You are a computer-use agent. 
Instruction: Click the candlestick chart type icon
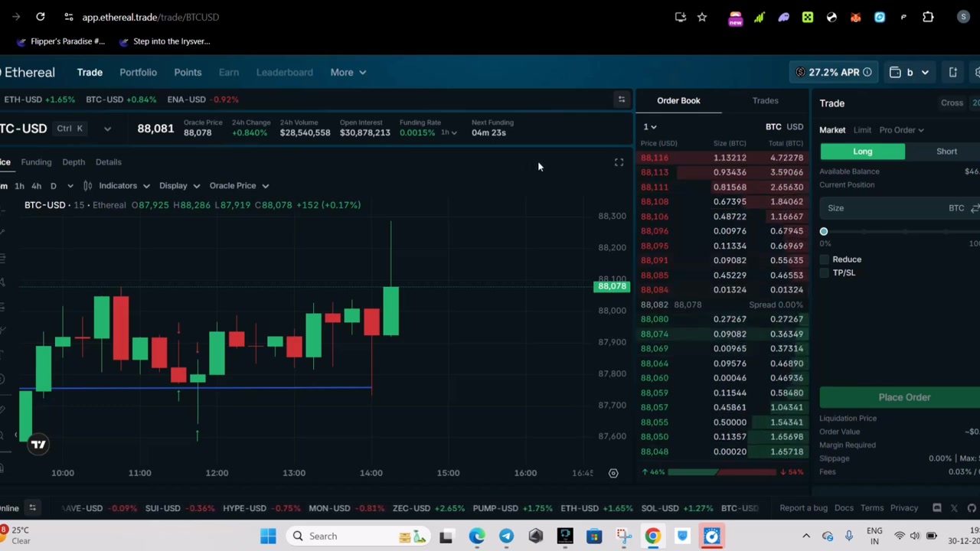click(87, 185)
